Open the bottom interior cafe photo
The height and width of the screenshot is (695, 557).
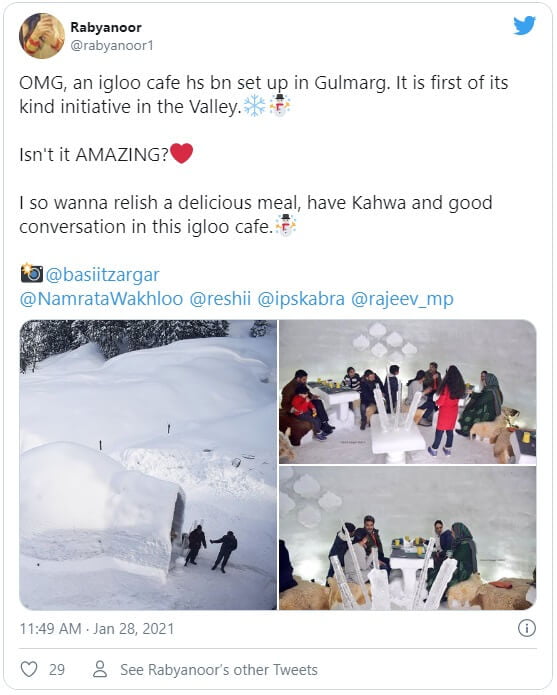407,538
